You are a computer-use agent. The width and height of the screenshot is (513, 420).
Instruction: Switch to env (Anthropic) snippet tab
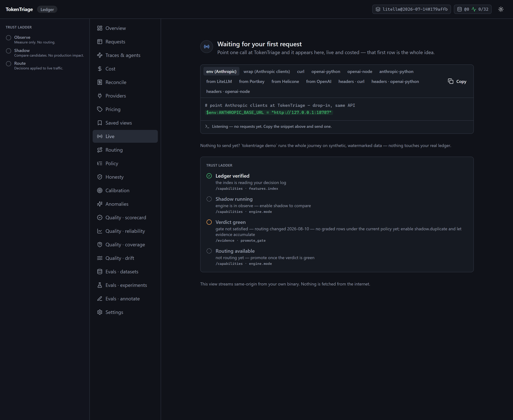[x=221, y=72]
